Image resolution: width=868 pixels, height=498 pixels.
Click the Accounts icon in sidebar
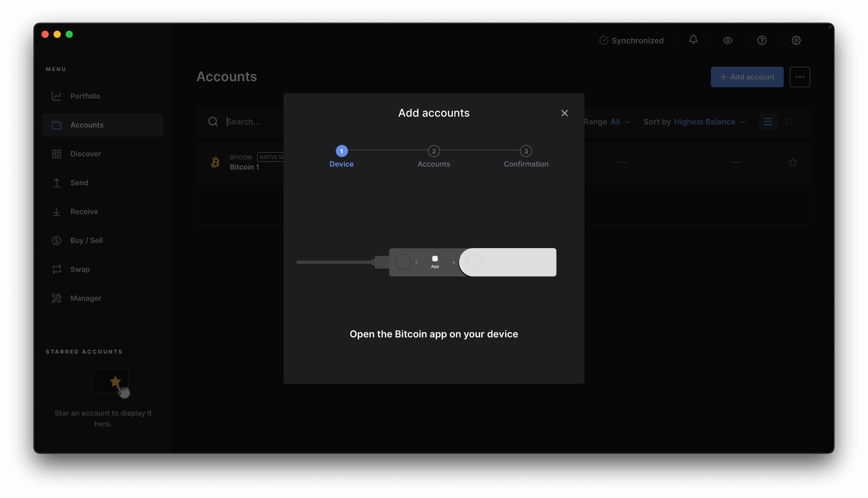pyautogui.click(x=57, y=124)
